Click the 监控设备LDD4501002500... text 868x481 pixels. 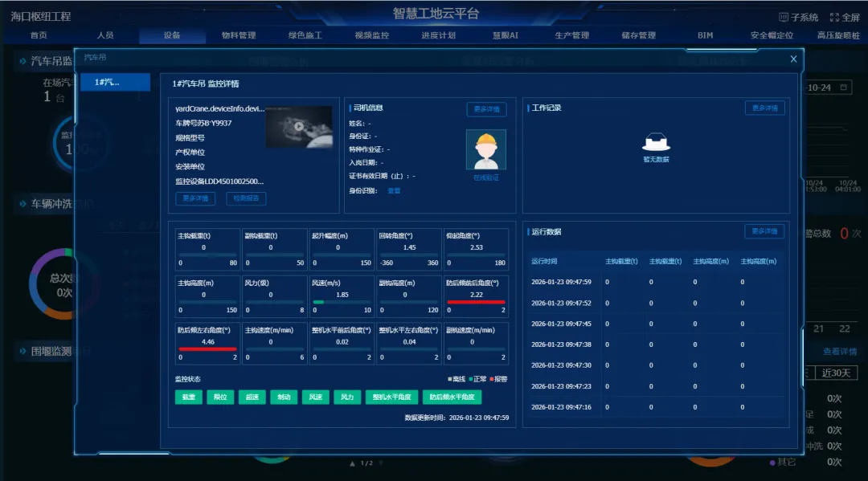coord(219,181)
